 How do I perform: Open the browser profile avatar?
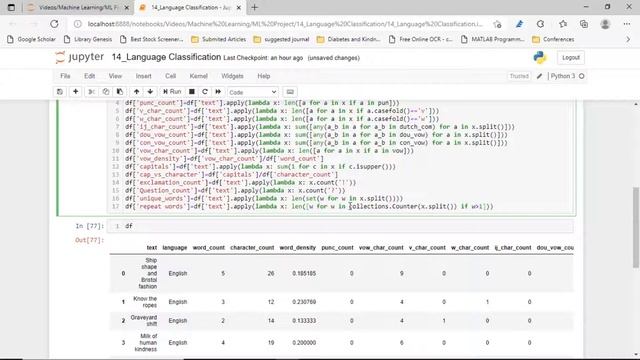point(605,24)
